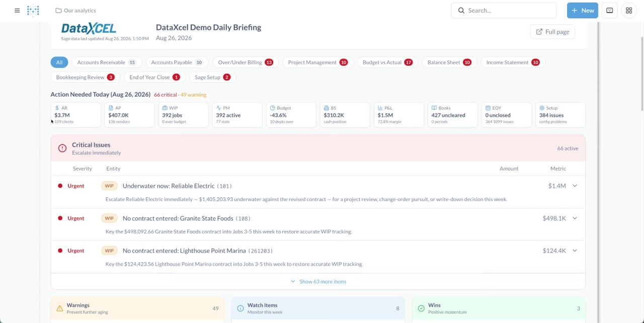This screenshot has height=323, width=644.
Task: Click the '66 active' count
Action: coord(568,148)
